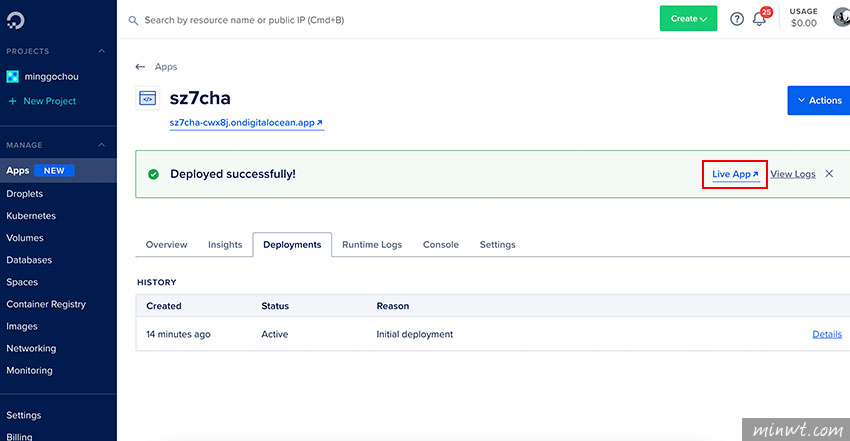Open Kubernetes in the sidebar
850x441 pixels.
[x=31, y=216]
